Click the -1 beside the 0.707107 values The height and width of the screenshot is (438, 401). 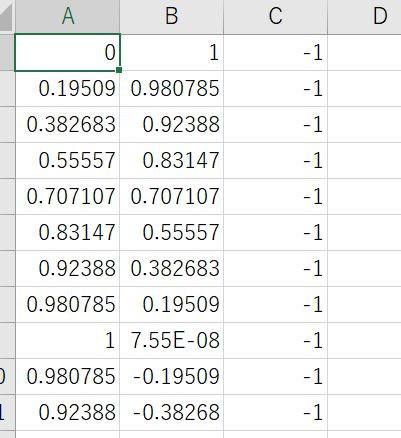[x=275, y=197]
